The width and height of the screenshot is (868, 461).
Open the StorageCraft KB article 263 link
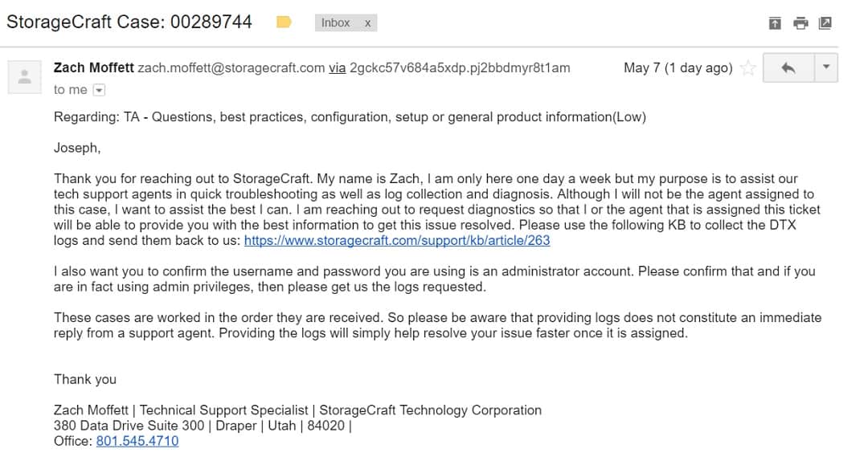point(397,241)
